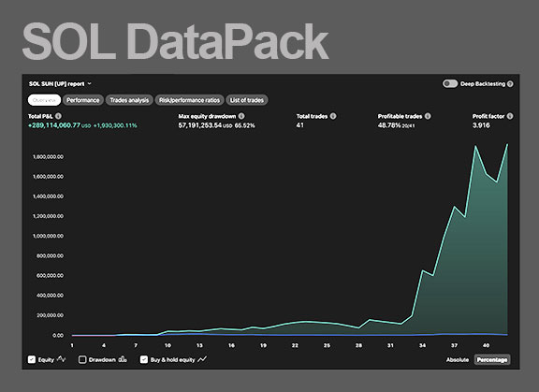Enable the Drawdown checkbox
This screenshot has height=392, width=539.
point(82,359)
